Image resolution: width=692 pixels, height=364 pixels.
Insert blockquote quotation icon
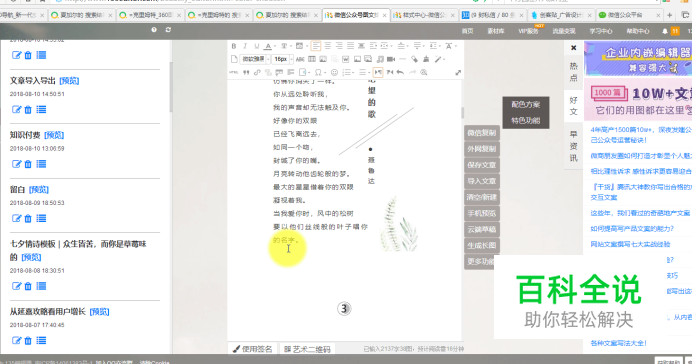tap(246, 72)
